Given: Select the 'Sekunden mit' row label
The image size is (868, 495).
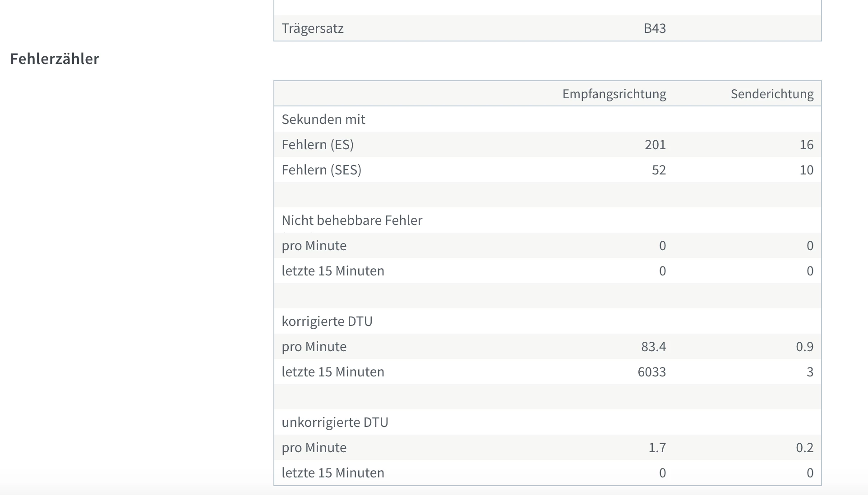Looking at the screenshot, I should coord(323,119).
